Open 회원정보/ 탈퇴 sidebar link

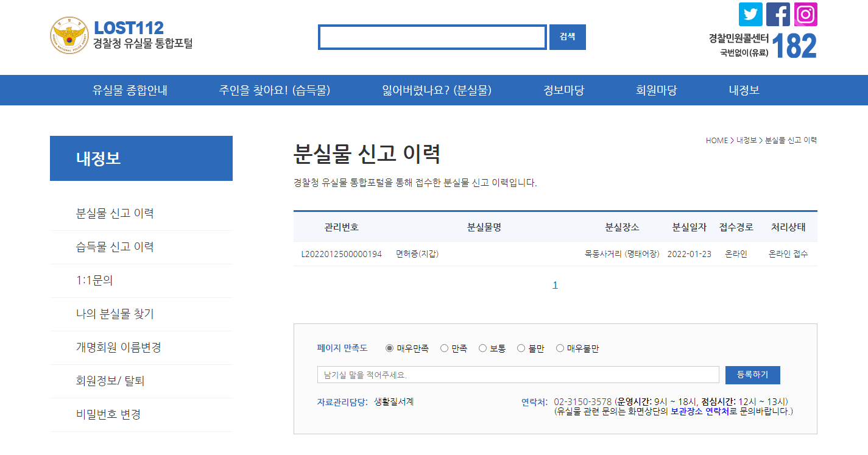click(110, 381)
